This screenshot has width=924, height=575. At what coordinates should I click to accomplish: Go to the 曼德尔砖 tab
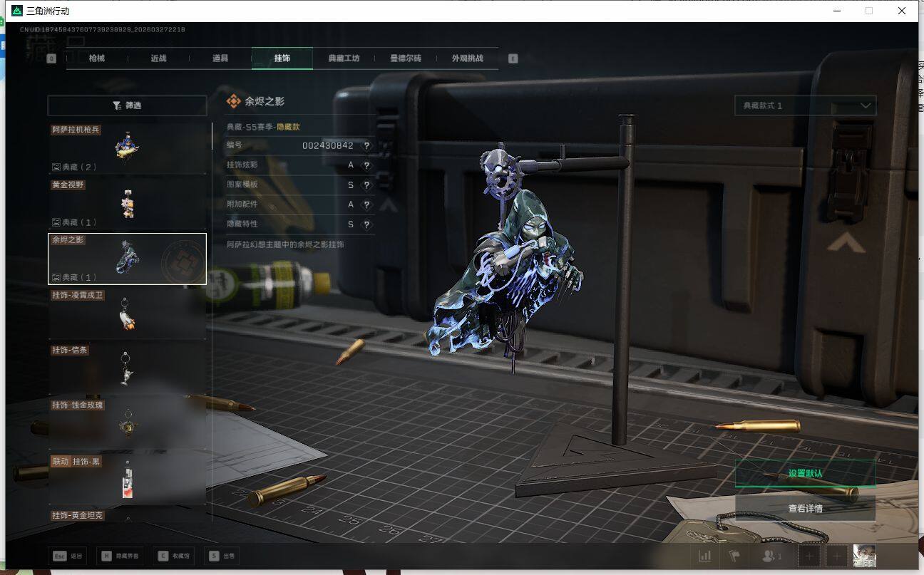pos(405,58)
